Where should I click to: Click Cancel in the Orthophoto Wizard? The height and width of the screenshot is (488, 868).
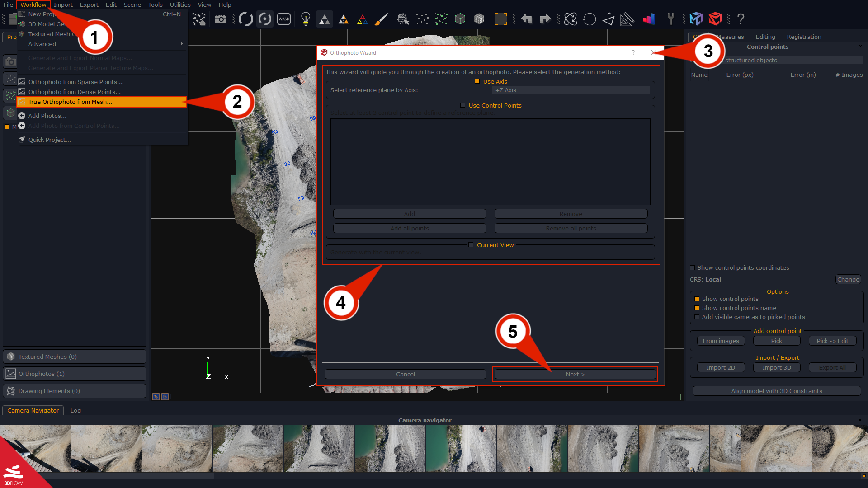[405, 374]
